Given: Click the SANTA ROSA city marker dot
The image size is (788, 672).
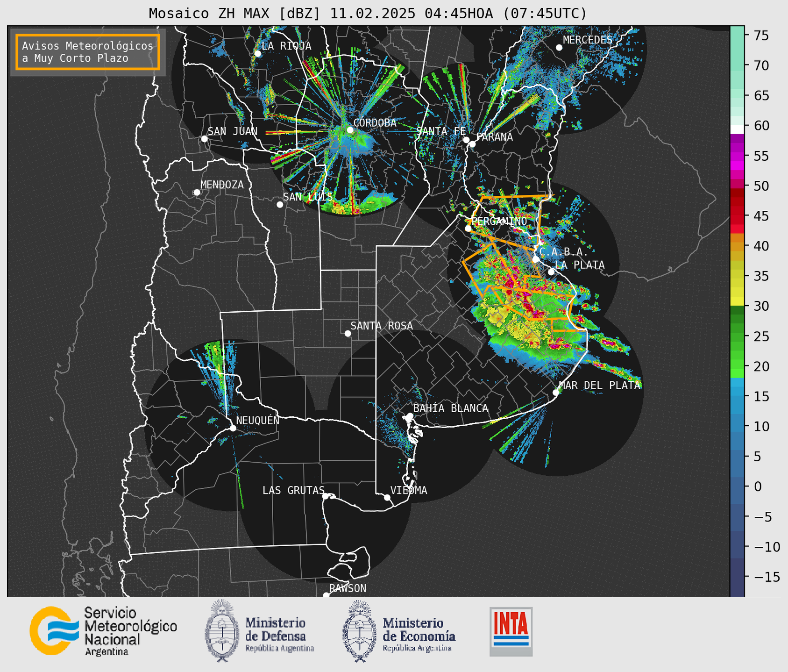Looking at the screenshot, I should pyautogui.click(x=348, y=334).
